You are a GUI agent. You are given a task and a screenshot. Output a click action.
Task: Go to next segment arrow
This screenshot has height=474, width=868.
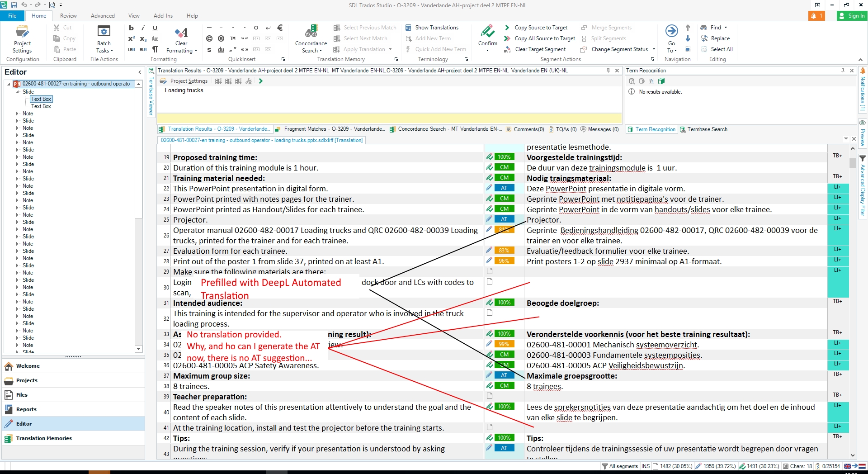point(688,38)
